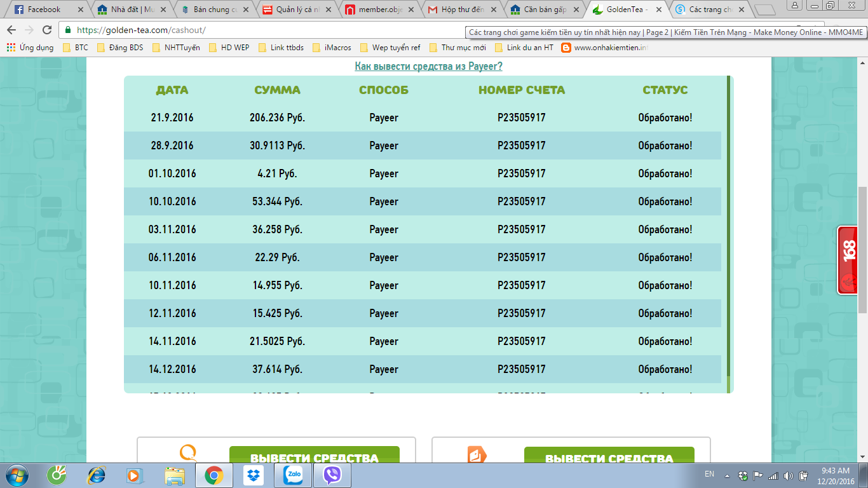868x488 pixels.
Task: Open the Wep tuyển ref bookmark folder
Action: (390, 48)
